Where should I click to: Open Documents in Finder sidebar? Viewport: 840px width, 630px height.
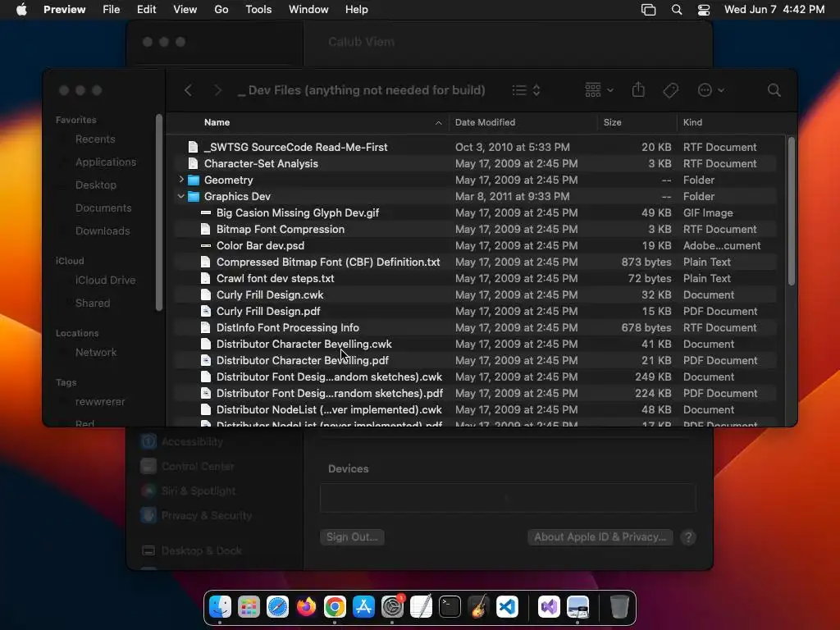tap(103, 208)
